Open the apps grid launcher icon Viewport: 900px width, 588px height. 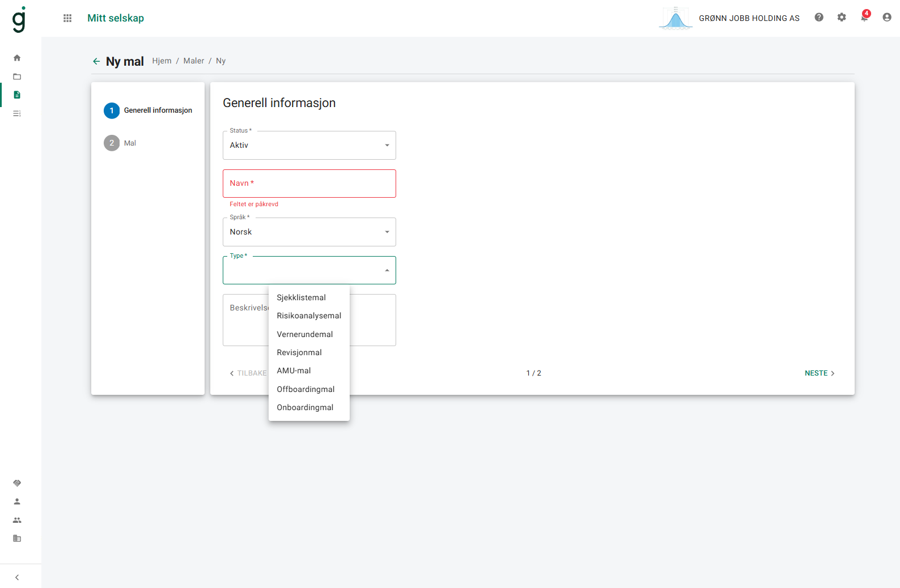[67, 18]
